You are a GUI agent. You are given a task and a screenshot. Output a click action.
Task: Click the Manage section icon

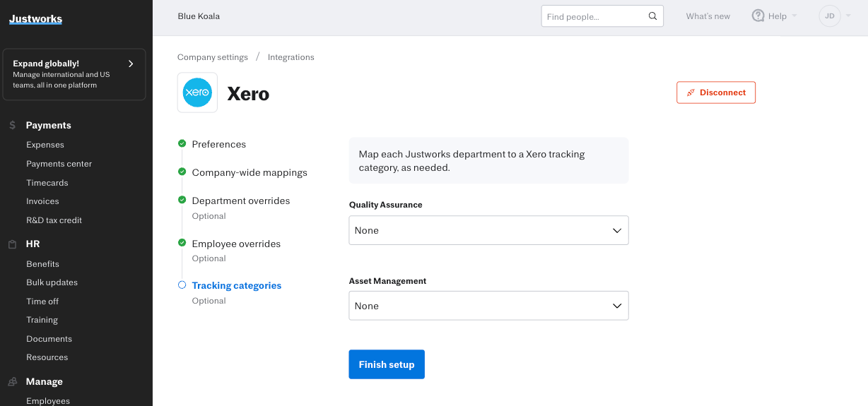(13, 381)
